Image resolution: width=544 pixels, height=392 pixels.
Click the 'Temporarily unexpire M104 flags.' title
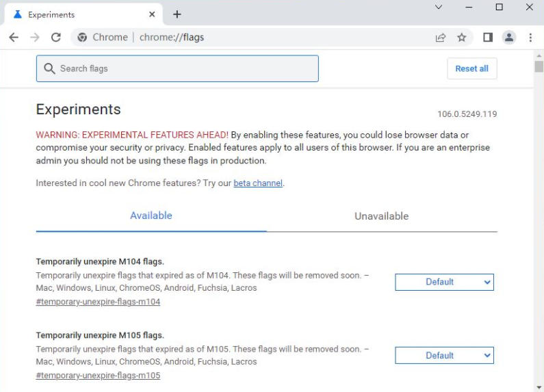click(x=100, y=261)
